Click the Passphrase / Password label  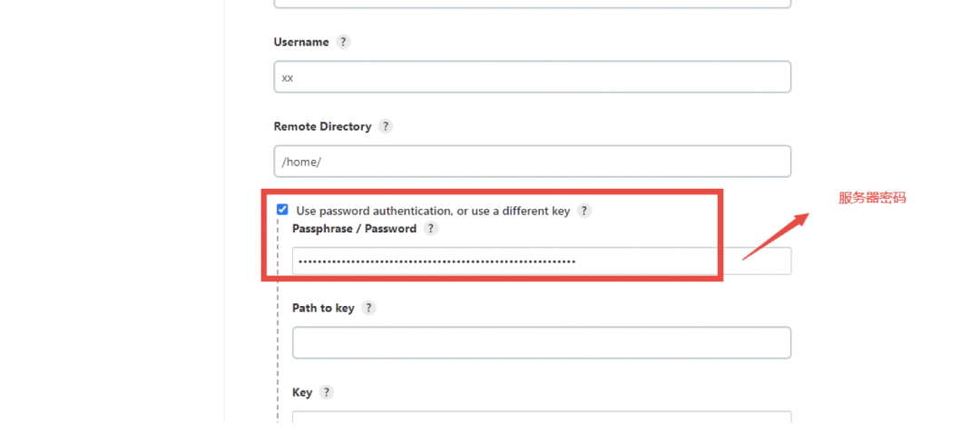pos(354,229)
